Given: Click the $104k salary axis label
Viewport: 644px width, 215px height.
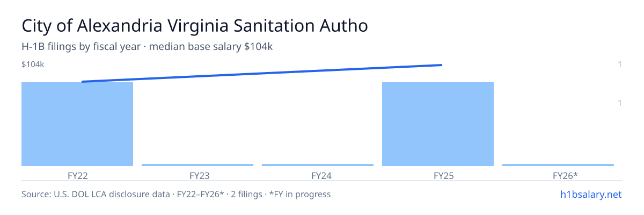Looking at the screenshot, I should point(33,64).
